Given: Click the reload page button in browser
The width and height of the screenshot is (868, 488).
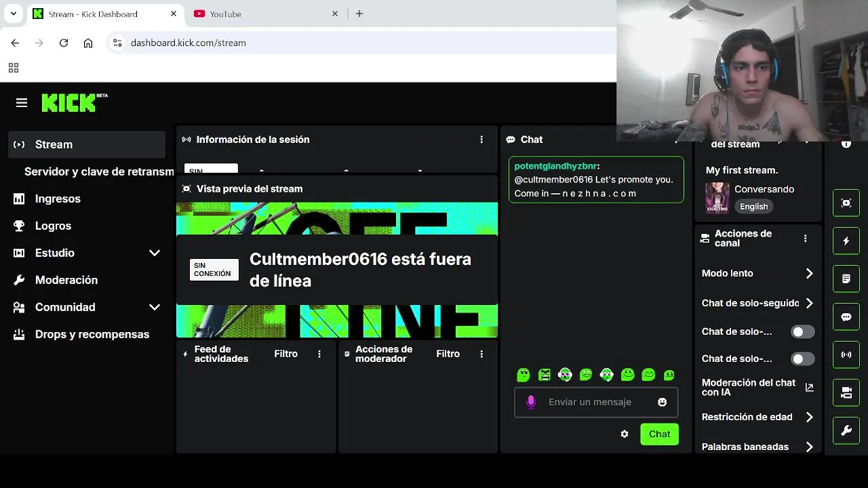Looking at the screenshot, I should coord(64,43).
